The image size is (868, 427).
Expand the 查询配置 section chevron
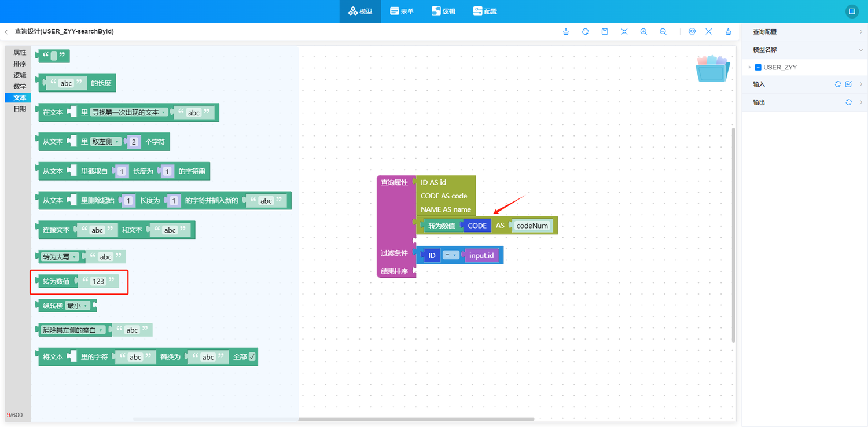pos(861,32)
